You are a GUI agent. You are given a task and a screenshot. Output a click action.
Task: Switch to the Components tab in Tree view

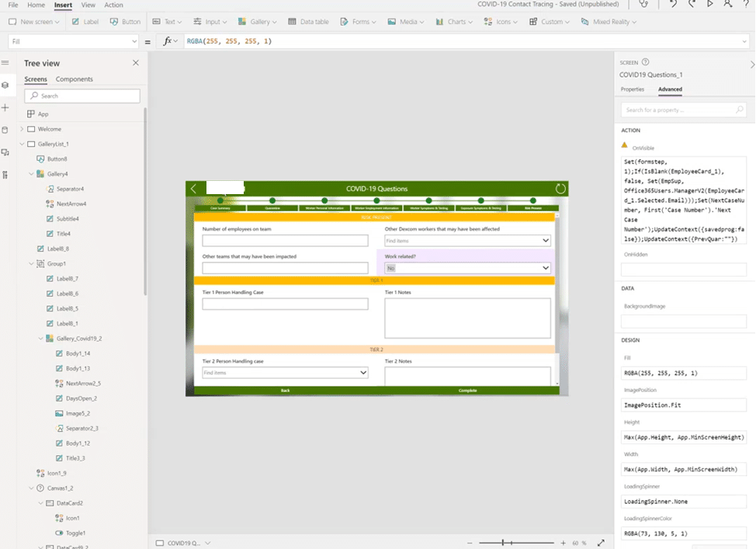click(75, 79)
